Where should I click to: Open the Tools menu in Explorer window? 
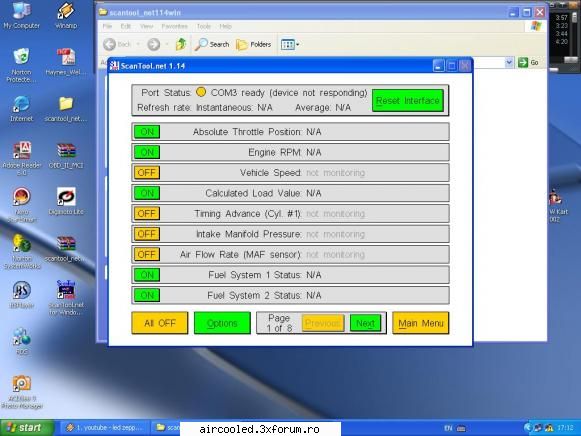(203, 26)
